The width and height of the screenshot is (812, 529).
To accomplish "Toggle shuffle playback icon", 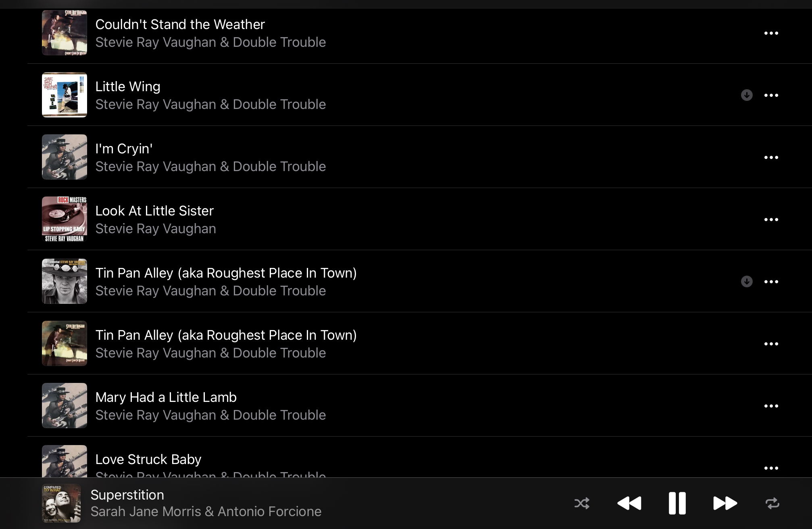I will 582,503.
